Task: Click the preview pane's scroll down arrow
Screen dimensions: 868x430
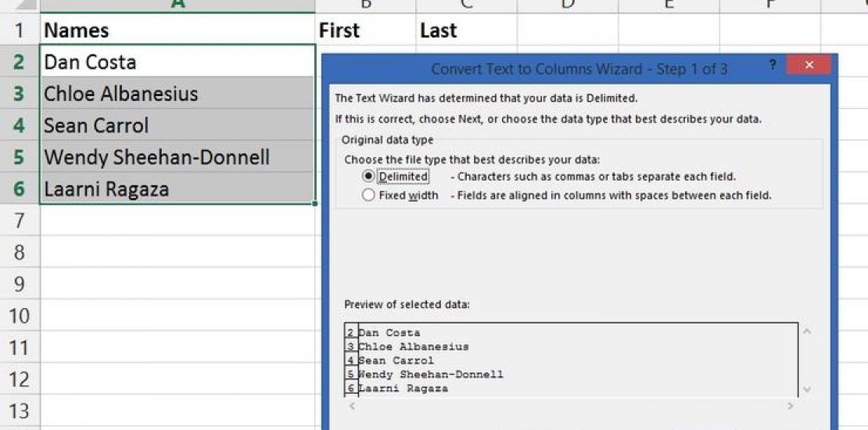Action: (807, 389)
